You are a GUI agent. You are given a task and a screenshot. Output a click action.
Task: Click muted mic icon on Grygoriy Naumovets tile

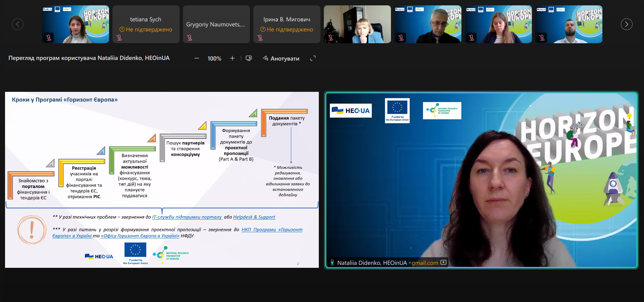click(x=190, y=38)
